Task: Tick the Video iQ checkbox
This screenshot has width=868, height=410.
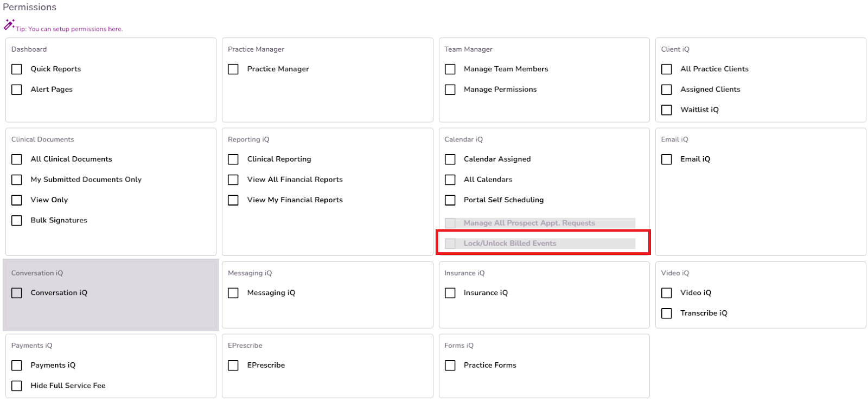Action: pos(667,293)
